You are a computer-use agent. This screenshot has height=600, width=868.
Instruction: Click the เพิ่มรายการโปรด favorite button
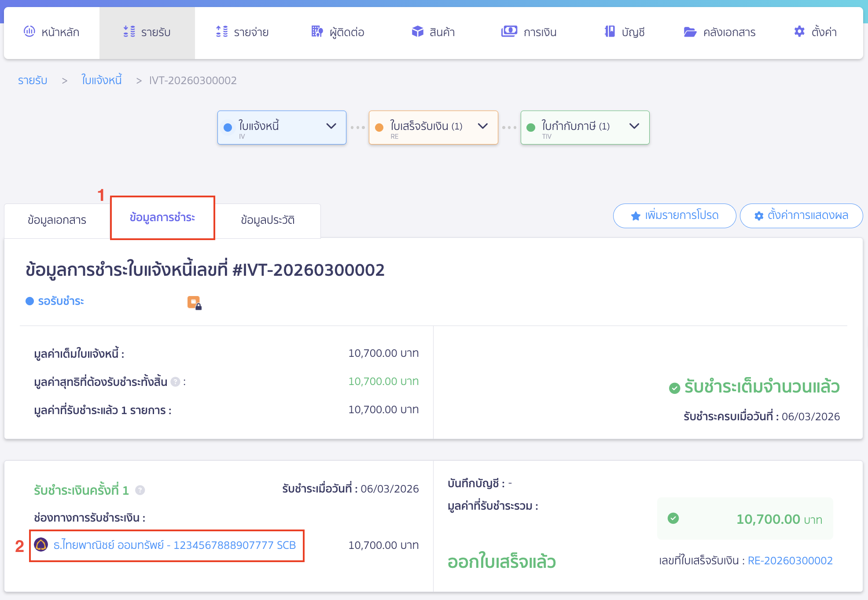674,216
